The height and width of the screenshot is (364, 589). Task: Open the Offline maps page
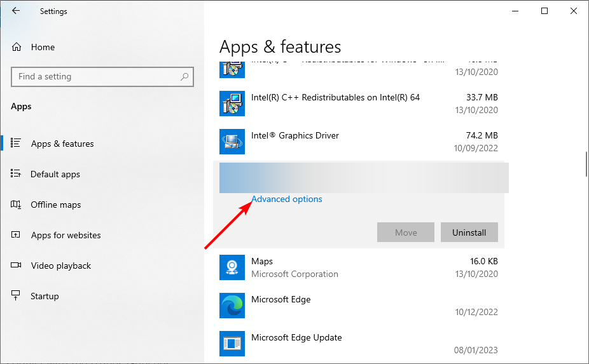point(55,205)
